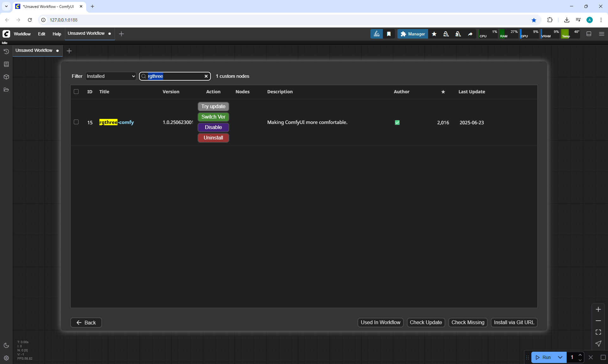
Task: Open the Workflow menu
Action: (x=22, y=34)
